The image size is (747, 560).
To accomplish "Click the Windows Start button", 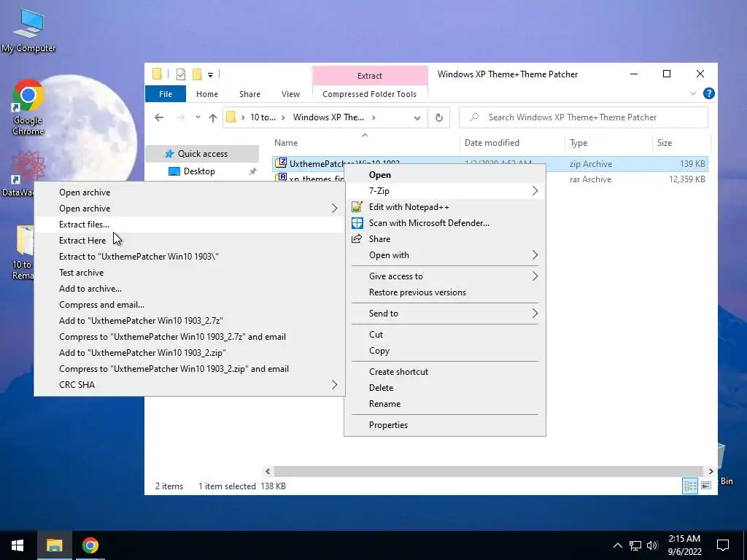I will click(x=18, y=545).
